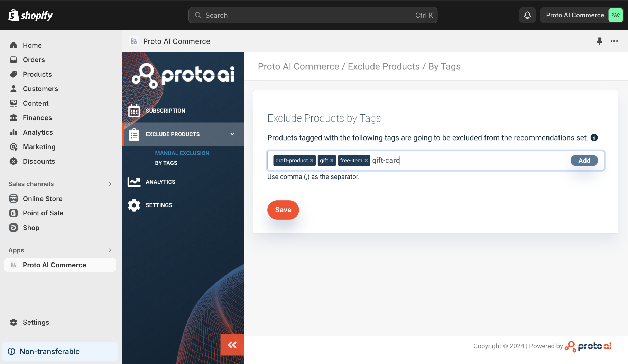Open the three-dot more actions menu
Screen dimensions: 628x364
(614, 41)
